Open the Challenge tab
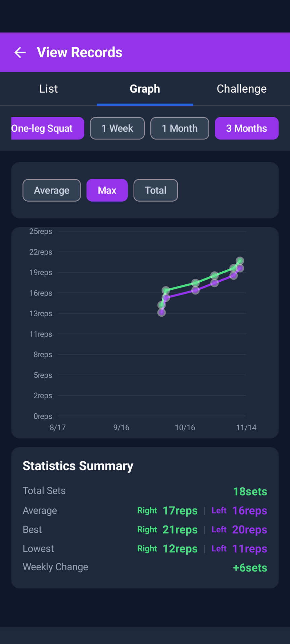Image resolution: width=290 pixels, height=644 pixels. 241,89
